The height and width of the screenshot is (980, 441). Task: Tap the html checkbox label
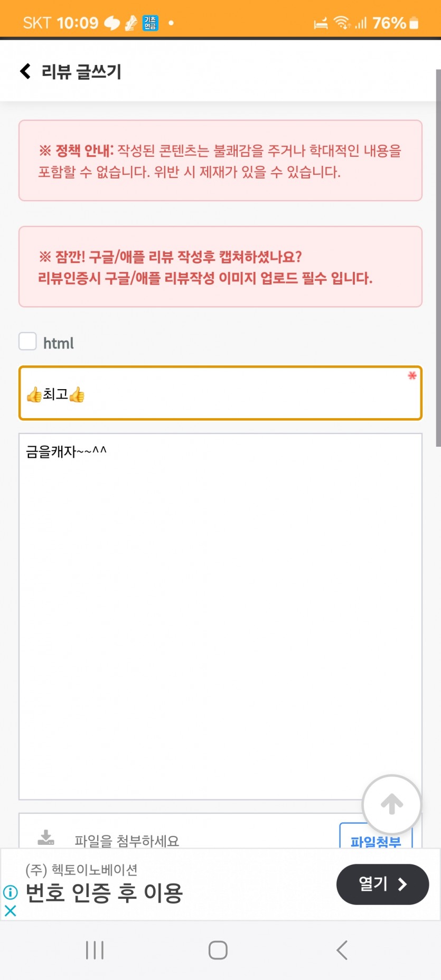(58, 343)
